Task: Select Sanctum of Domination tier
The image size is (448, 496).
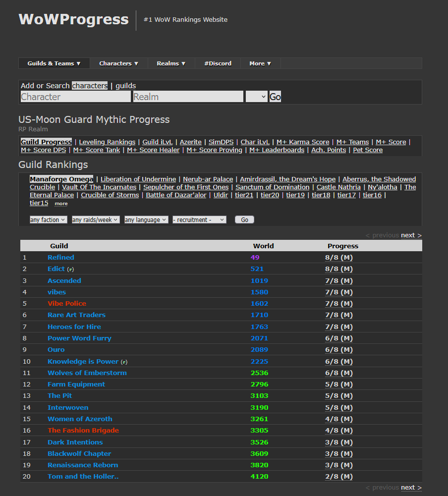Action: tap(273, 187)
